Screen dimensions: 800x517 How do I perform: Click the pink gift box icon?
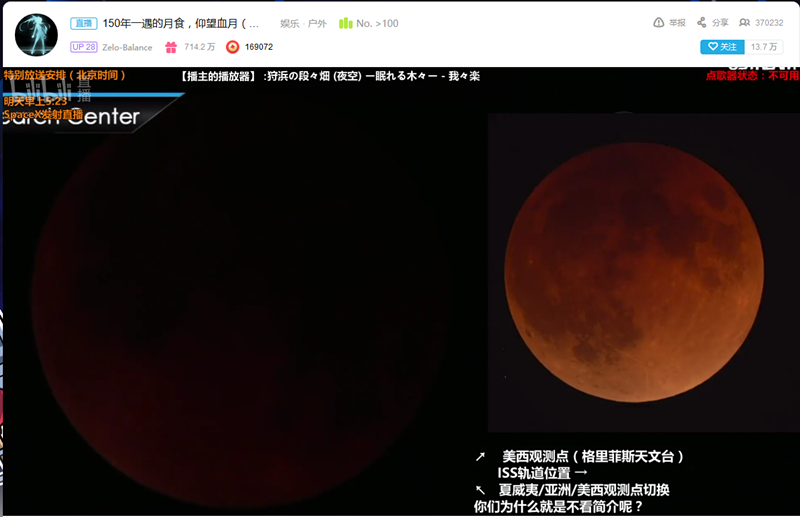(x=171, y=47)
